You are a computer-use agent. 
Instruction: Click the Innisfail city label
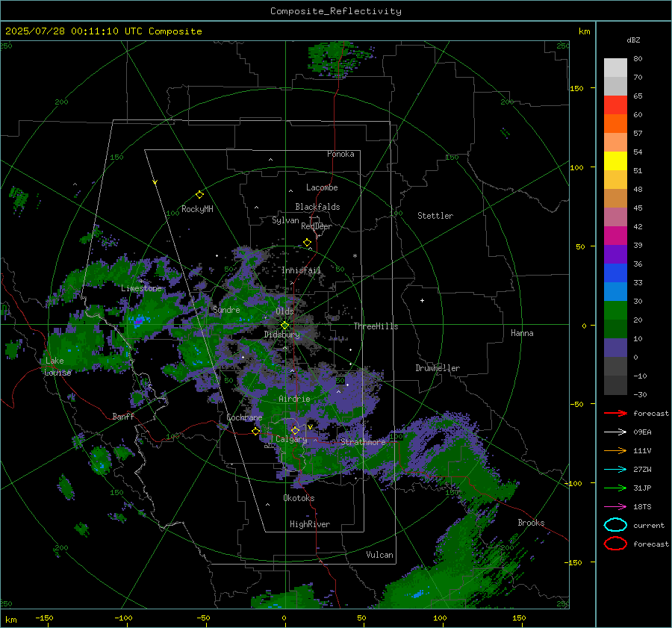coord(301,270)
